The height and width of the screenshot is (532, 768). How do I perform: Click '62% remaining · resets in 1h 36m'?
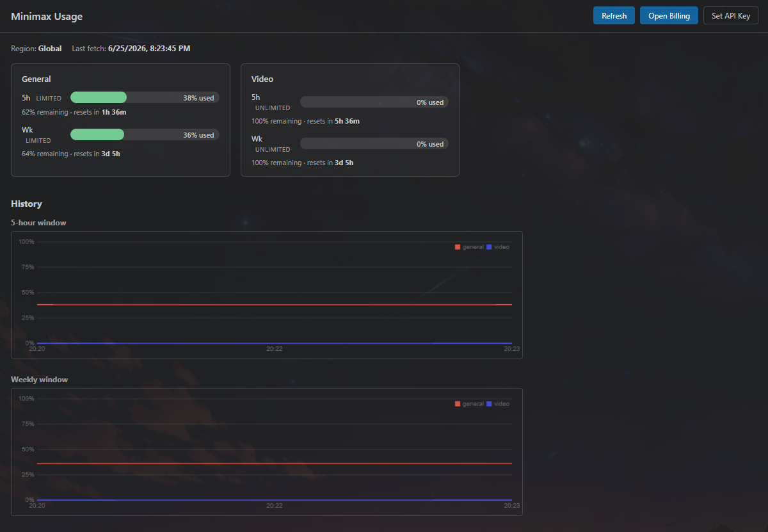coord(74,112)
